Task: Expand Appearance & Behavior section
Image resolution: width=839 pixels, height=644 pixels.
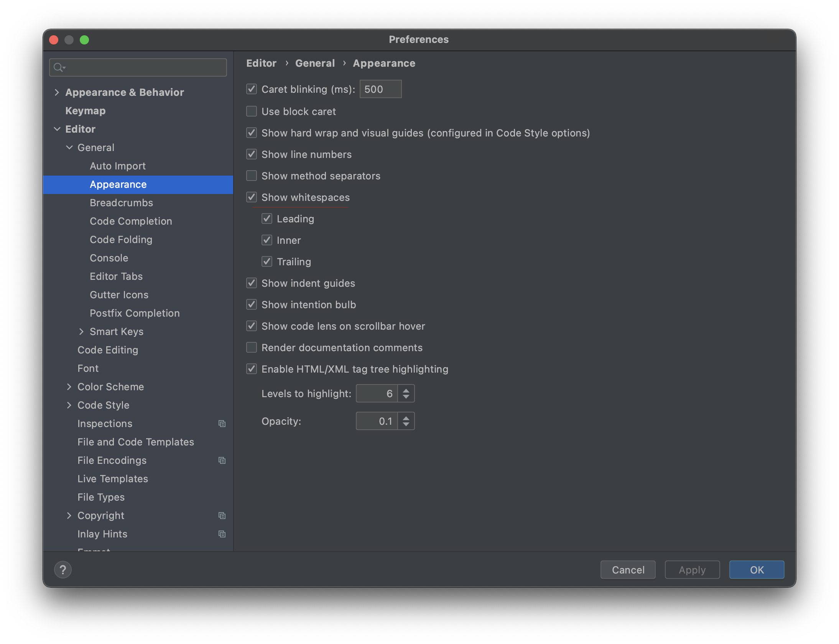Action: point(57,92)
